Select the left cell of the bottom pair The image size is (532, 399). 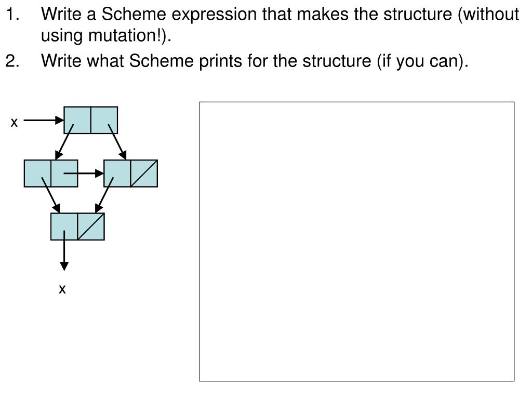(64, 227)
